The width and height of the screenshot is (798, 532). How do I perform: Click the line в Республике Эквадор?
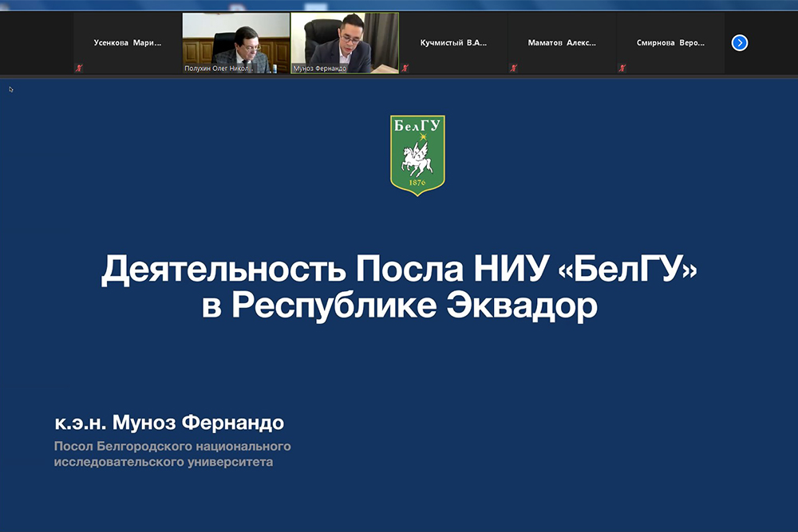[x=400, y=305]
